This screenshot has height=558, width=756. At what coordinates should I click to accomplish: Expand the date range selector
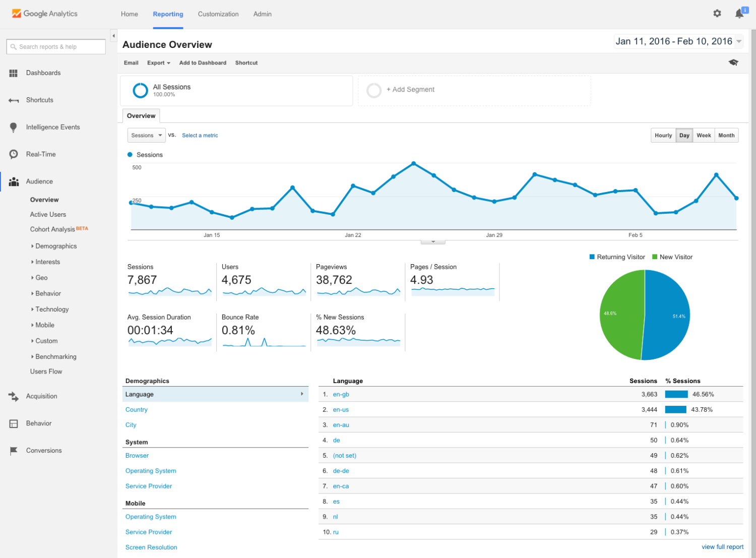738,41
